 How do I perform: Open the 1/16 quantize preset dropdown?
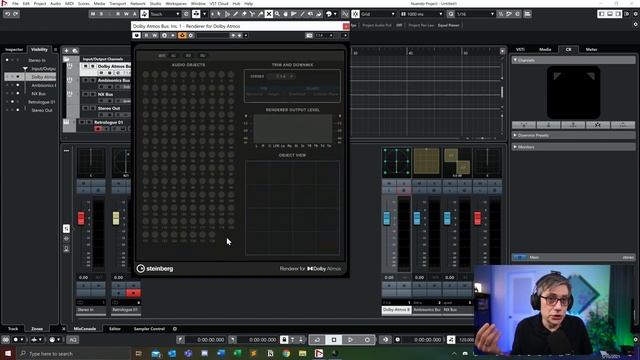click(476, 14)
